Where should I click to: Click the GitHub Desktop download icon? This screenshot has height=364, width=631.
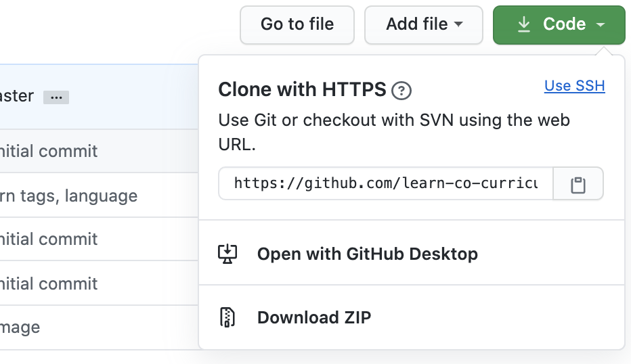(227, 254)
